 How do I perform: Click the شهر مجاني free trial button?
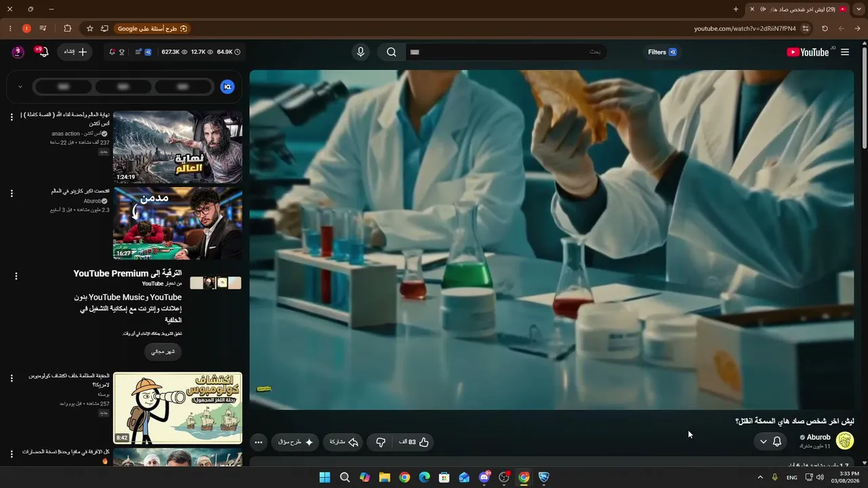coord(163,352)
